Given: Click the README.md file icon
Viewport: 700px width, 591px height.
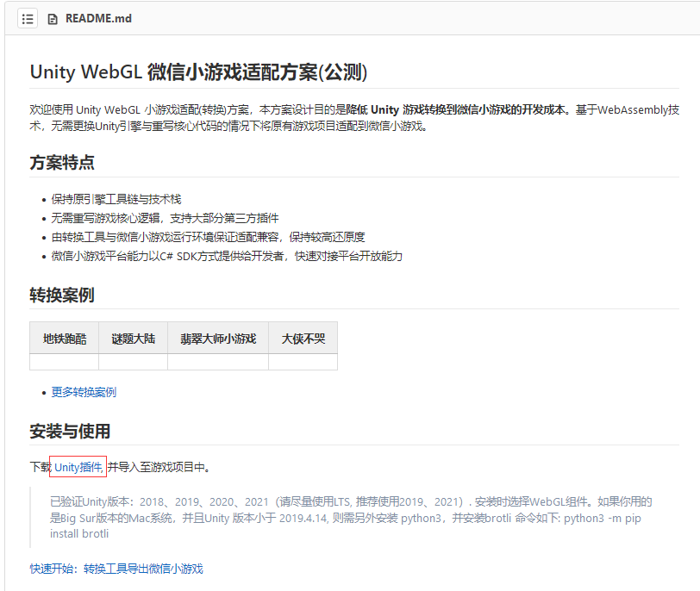Looking at the screenshot, I should tap(53, 19).
